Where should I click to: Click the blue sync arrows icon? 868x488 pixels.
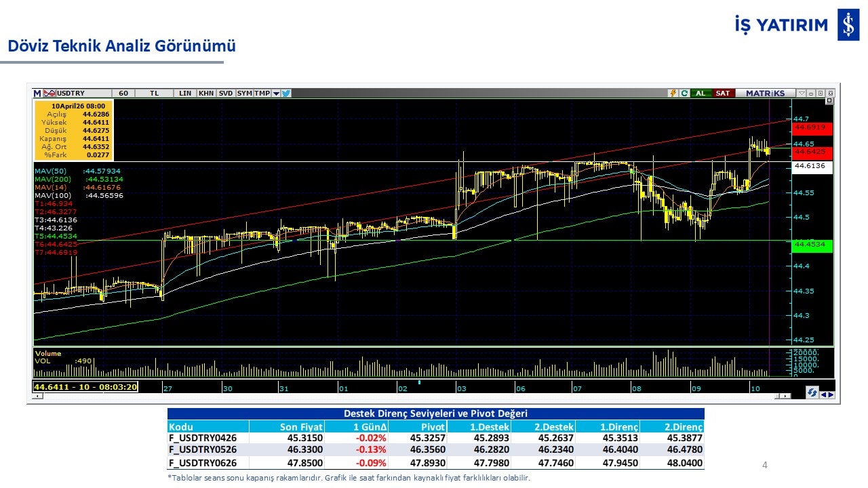point(812,393)
